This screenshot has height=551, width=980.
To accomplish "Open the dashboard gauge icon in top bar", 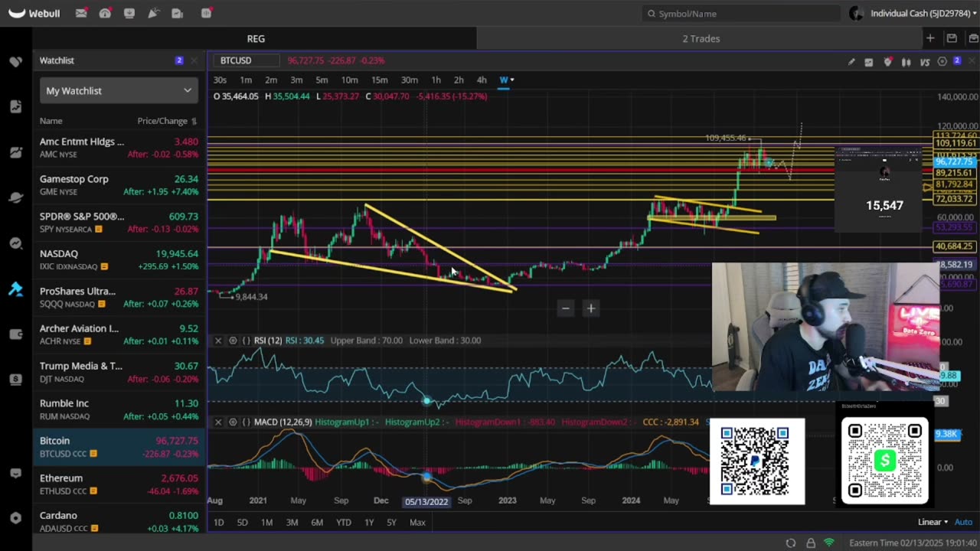I will 105,13.
